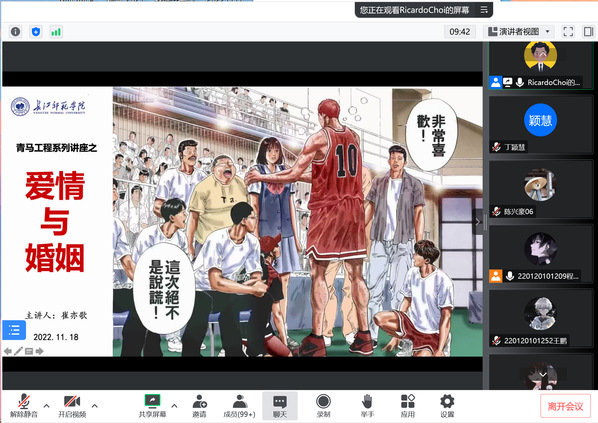Unmute microphone button
598x423 pixels.
coord(24,406)
